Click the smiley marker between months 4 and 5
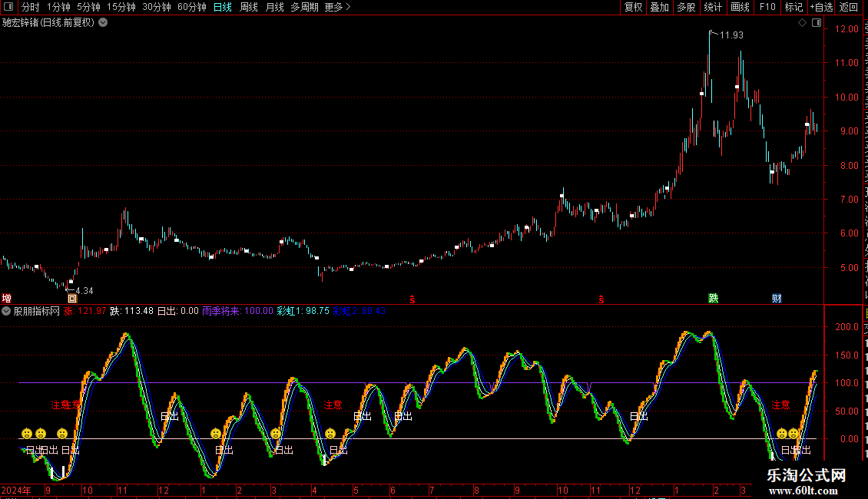868x499 pixels. (330, 434)
